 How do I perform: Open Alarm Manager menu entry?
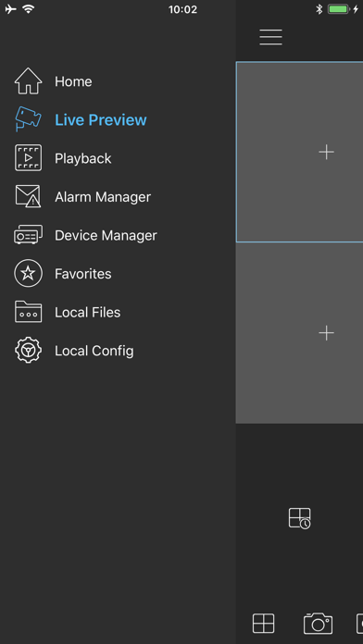(x=103, y=197)
